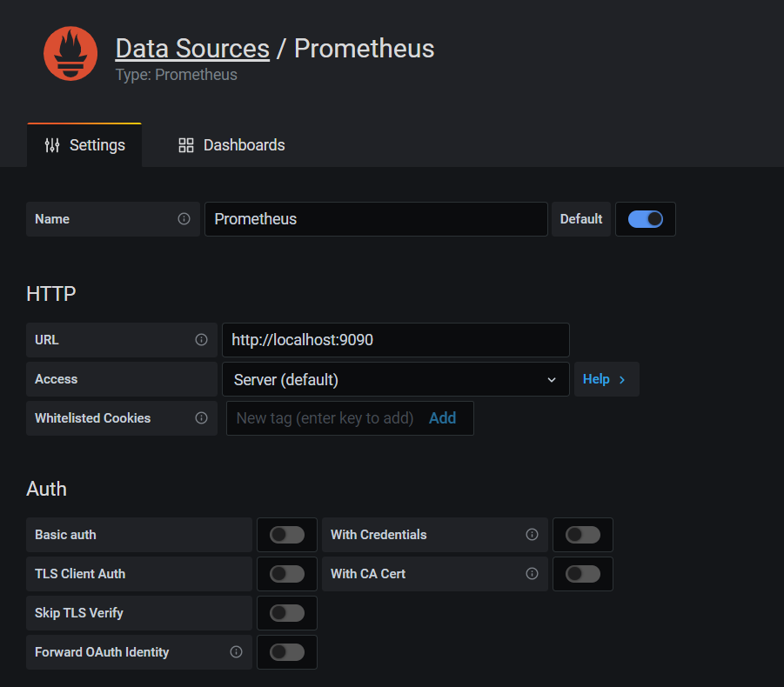The image size is (784, 687).
Task: Click the info icon beside URL
Action: (201, 340)
